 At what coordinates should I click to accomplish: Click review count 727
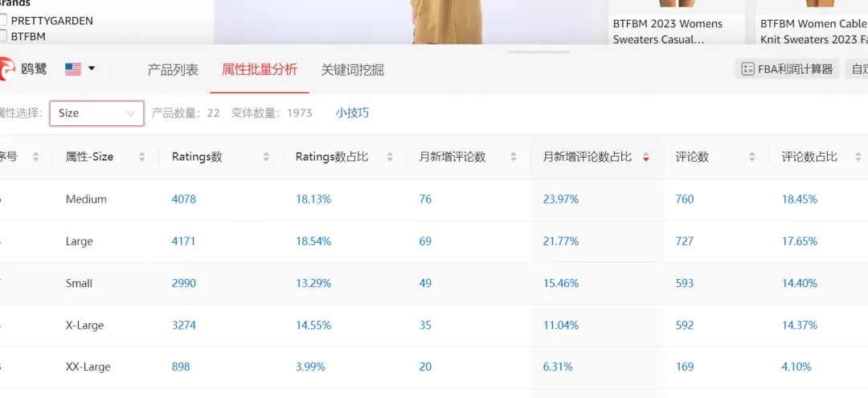[x=685, y=241]
